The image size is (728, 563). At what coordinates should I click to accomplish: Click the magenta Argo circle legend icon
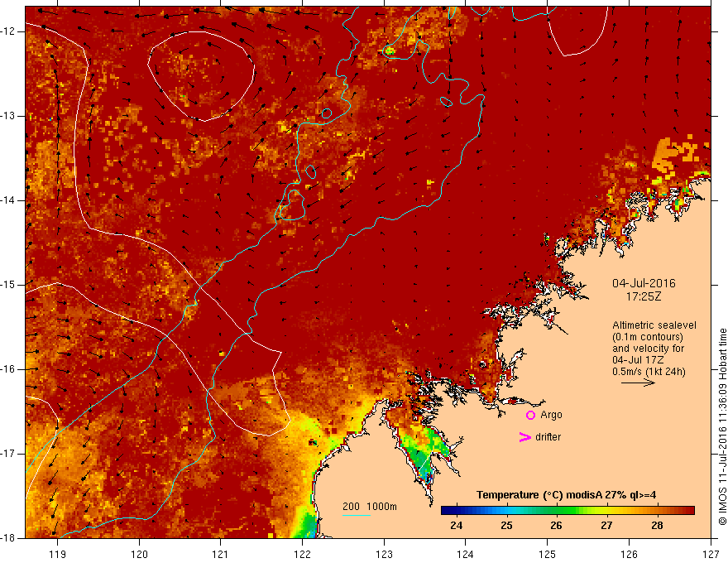[530, 416]
